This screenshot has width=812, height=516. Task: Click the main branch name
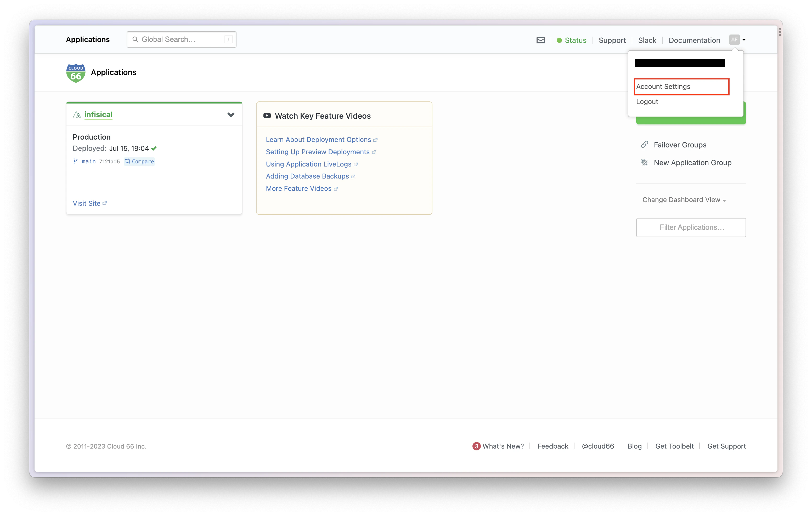click(89, 162)
